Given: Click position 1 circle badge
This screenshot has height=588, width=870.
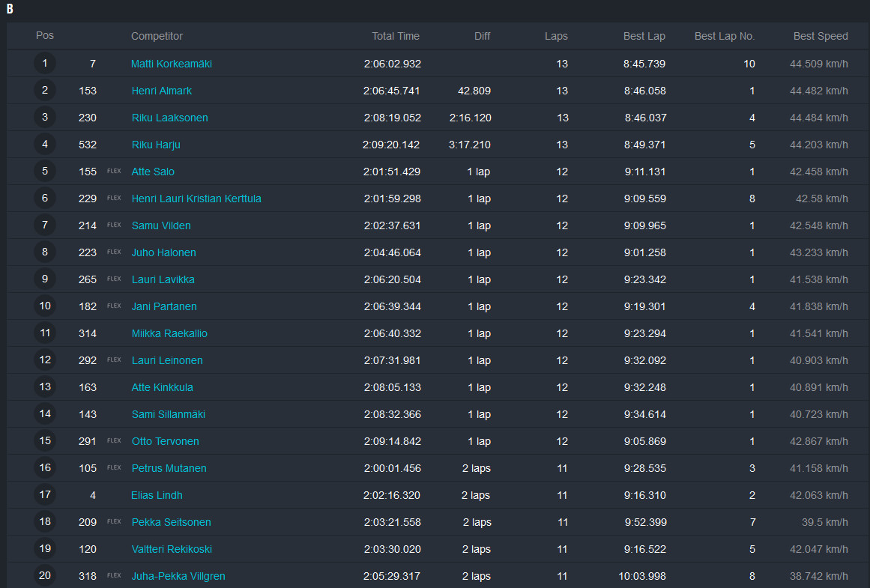Looking at the screenshot, I should 45,64.
